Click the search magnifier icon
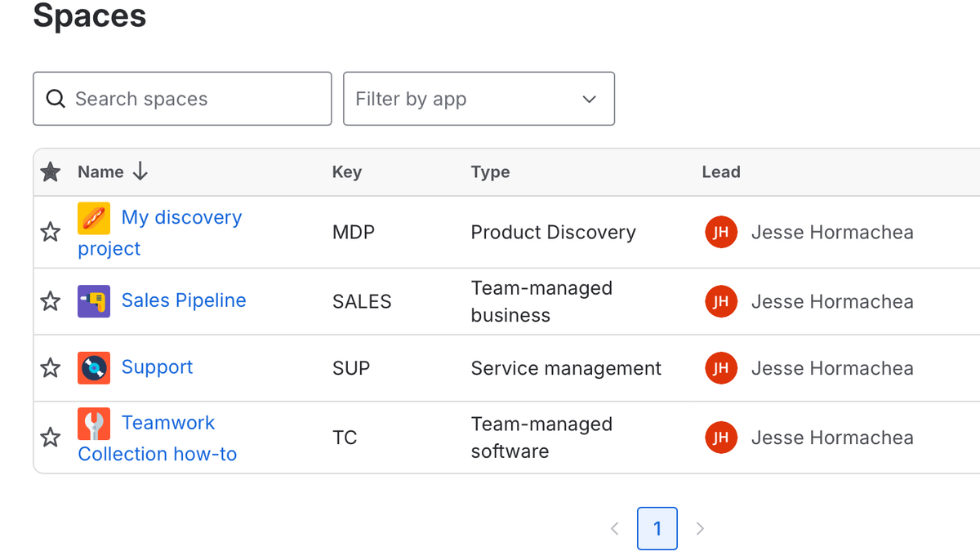This screenshot has height=551, width=980. [x=56, y=99]
